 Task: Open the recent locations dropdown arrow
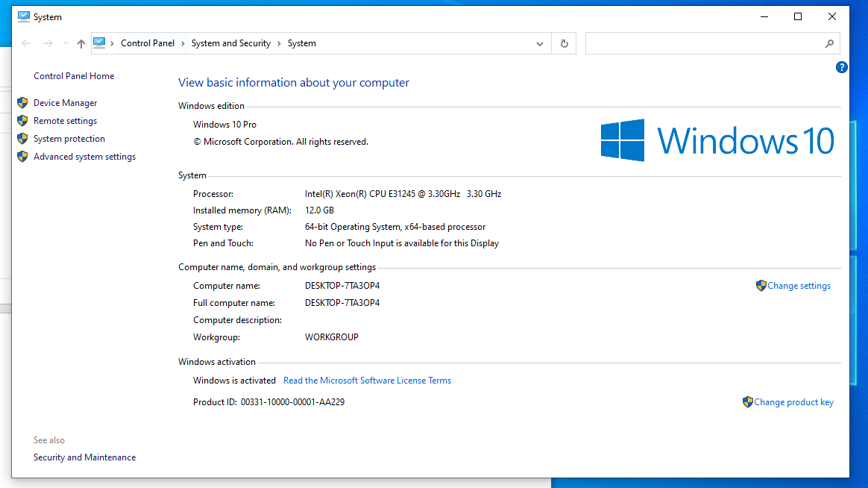coord(66,43)
